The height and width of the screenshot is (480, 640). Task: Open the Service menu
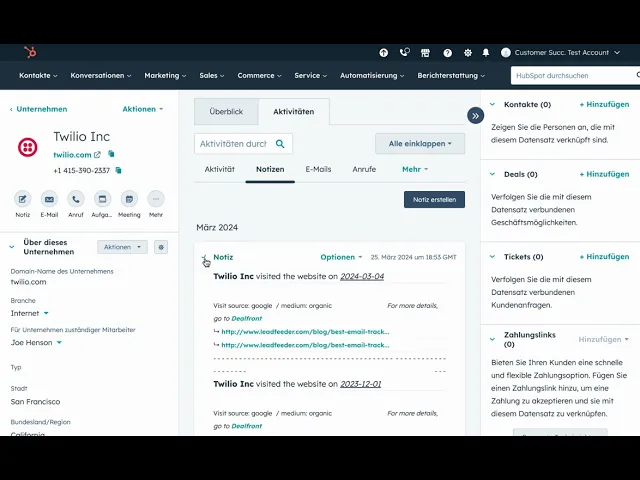click(x=311, y=76)
